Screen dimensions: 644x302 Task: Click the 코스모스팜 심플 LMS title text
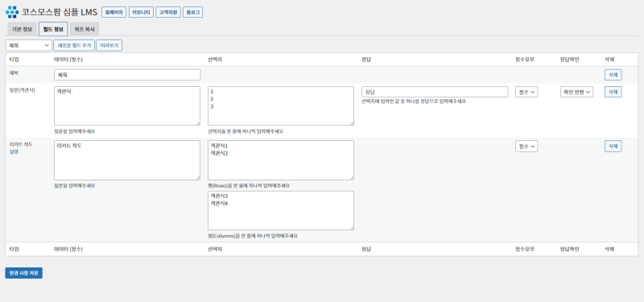(60, 12)
